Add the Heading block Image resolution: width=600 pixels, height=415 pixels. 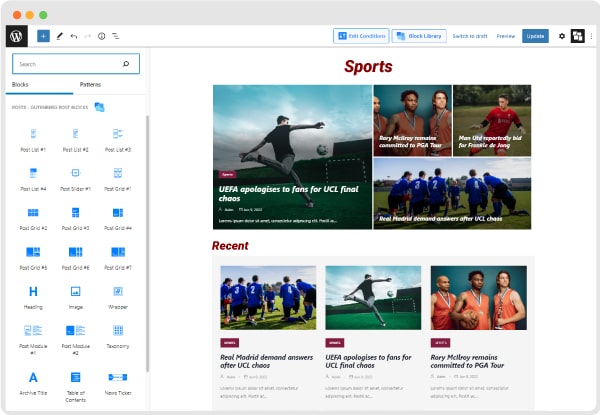pyautogui.click(x=33, y=295)
